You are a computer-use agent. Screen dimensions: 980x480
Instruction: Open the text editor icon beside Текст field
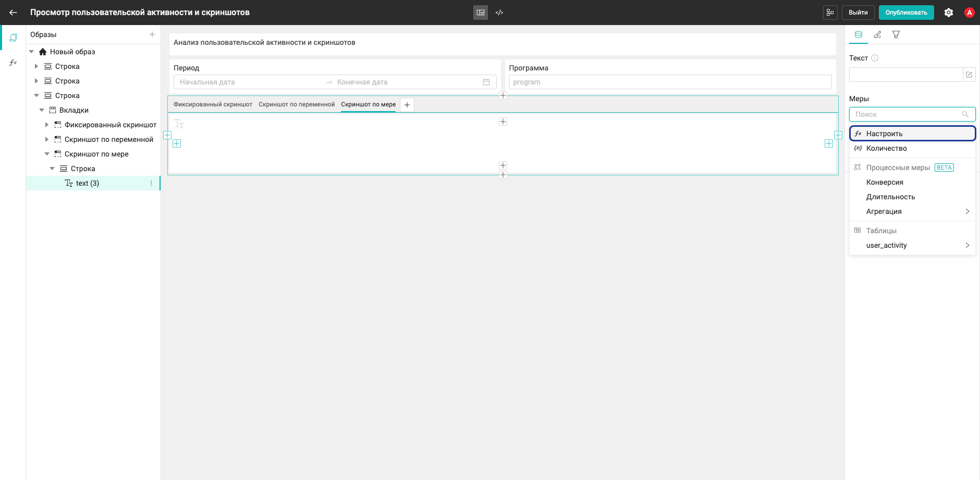coord(969,75)
